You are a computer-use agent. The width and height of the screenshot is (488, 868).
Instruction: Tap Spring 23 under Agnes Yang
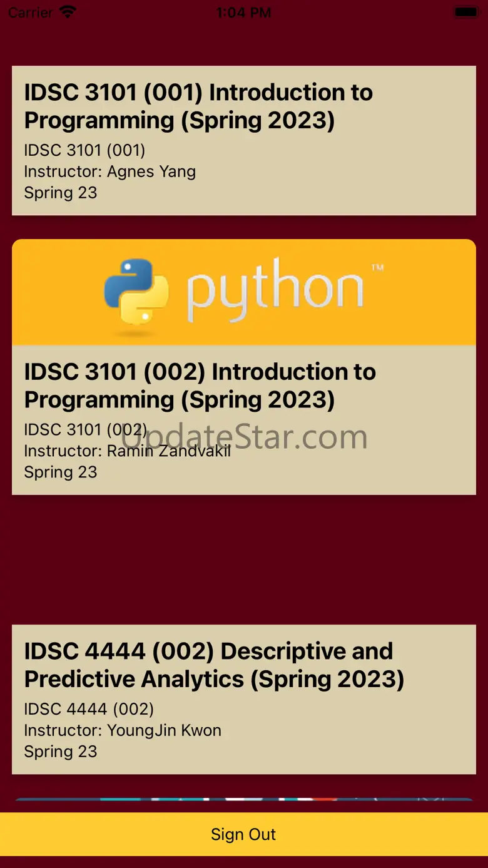(61, 193)
